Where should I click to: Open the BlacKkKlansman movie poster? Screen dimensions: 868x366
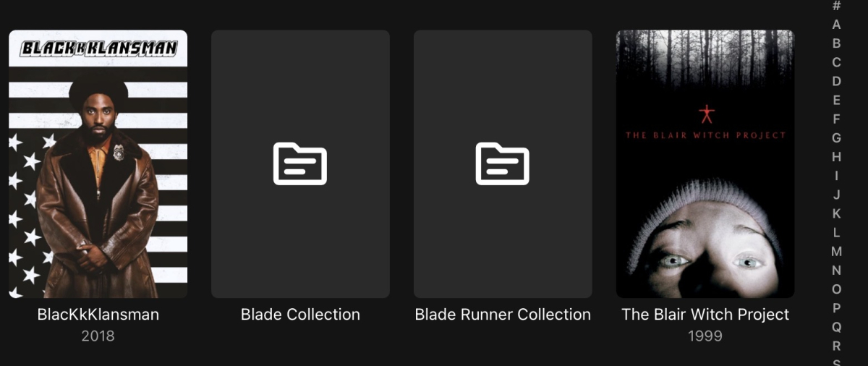click(98, 164)
